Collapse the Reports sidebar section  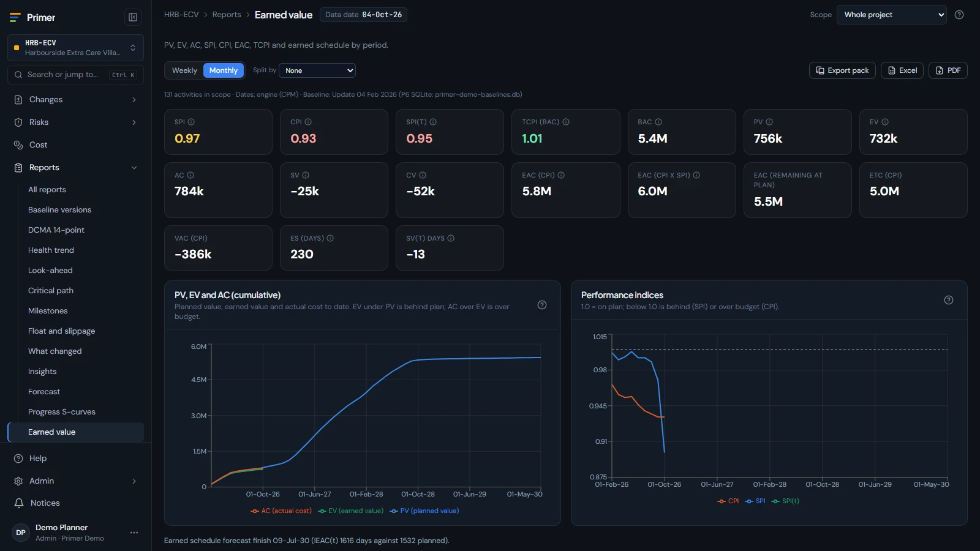tap(75, 167)
